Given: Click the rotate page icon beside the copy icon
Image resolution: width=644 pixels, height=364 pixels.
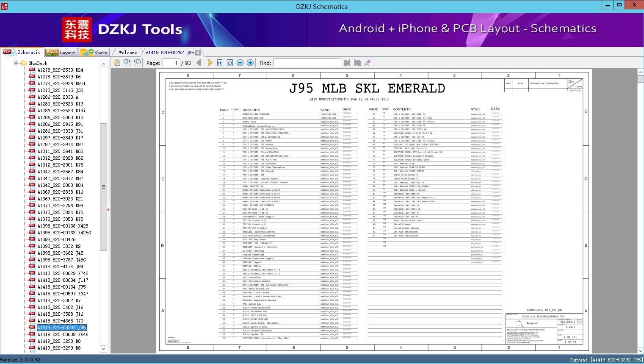Looking at the screenshot, I should (127, 63).
